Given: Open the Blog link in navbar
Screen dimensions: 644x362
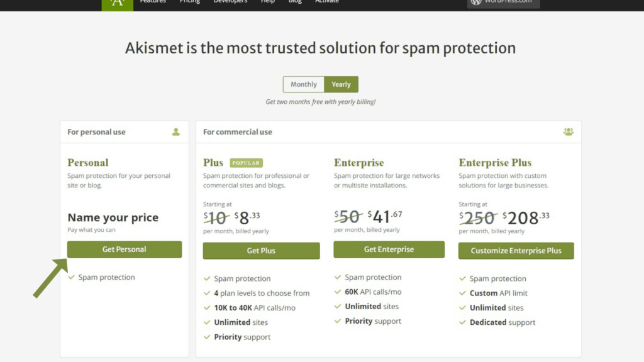Looking at the screenshot, I should click(295, 2).
